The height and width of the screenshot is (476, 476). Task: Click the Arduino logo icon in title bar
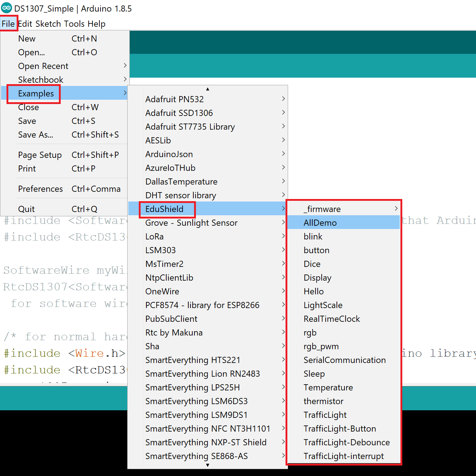click(x=7, y=8)
